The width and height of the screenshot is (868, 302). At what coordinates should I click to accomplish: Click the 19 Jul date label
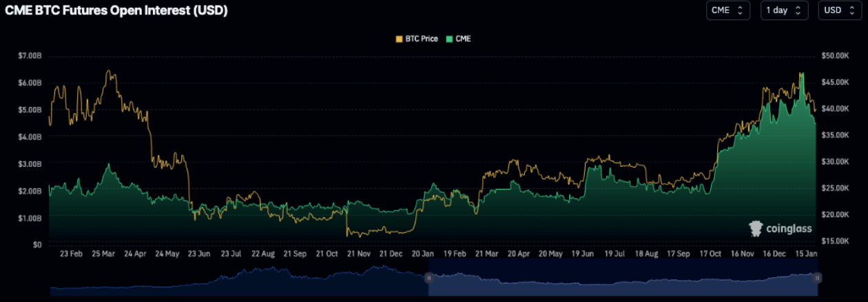[x=615, y=254]
